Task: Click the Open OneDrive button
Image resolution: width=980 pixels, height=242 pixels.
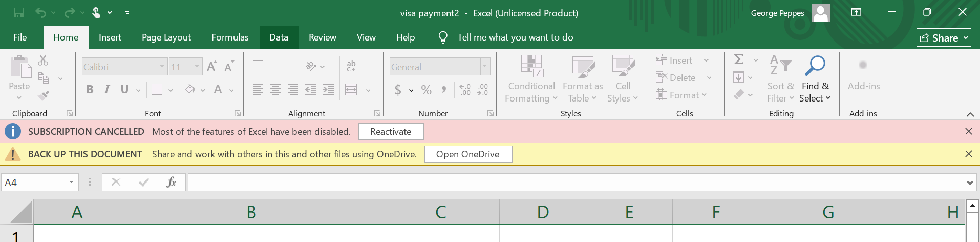Action: pos(468,154)
